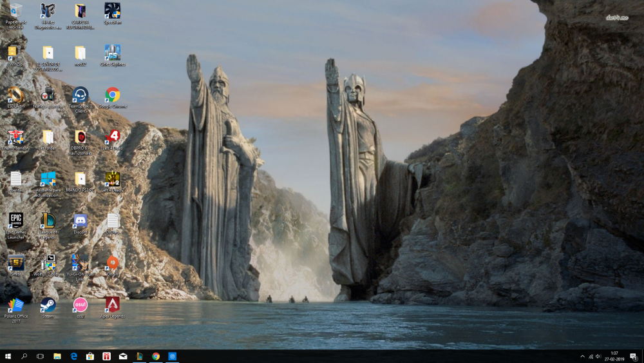Launch SpeedFan from the desktop
The height and width of the screenshot is (363, 644).
[113, 14]
